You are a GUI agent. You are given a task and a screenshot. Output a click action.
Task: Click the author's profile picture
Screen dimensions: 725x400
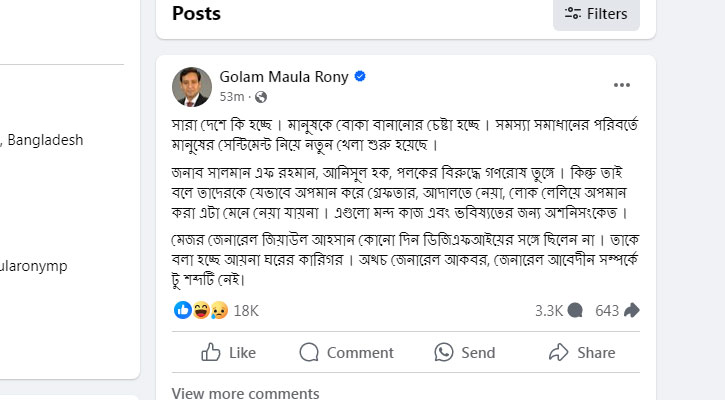(192, 86)
